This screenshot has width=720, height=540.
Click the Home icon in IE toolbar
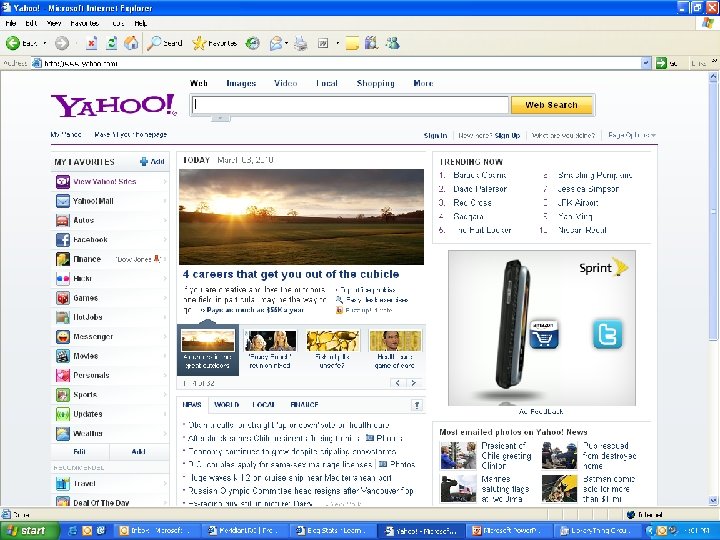point(131,43)
